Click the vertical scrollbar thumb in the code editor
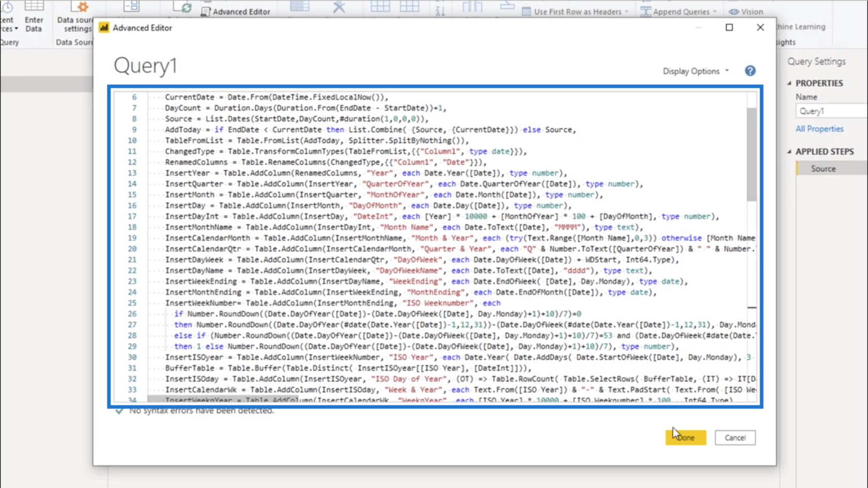The image size is (868, 488). tap(751, 154)
